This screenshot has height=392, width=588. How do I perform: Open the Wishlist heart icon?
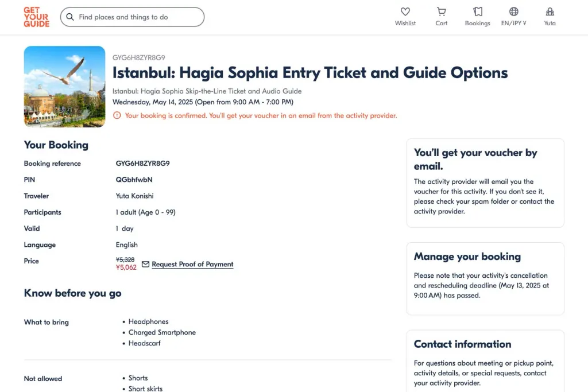point(405,11)
